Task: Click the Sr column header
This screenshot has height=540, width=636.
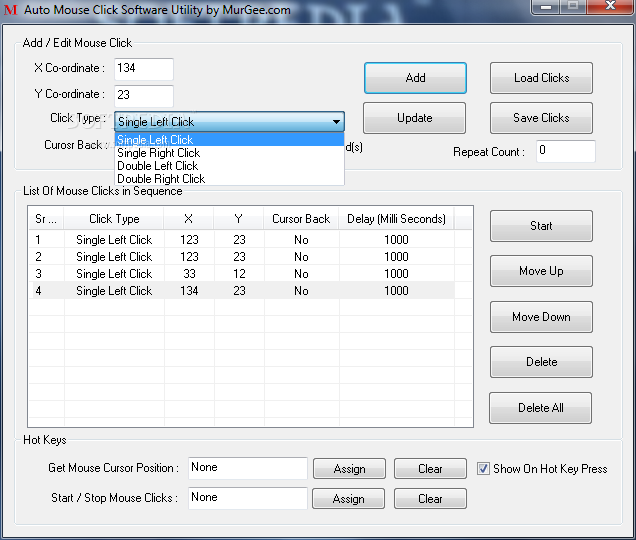Action: [46, 219]
